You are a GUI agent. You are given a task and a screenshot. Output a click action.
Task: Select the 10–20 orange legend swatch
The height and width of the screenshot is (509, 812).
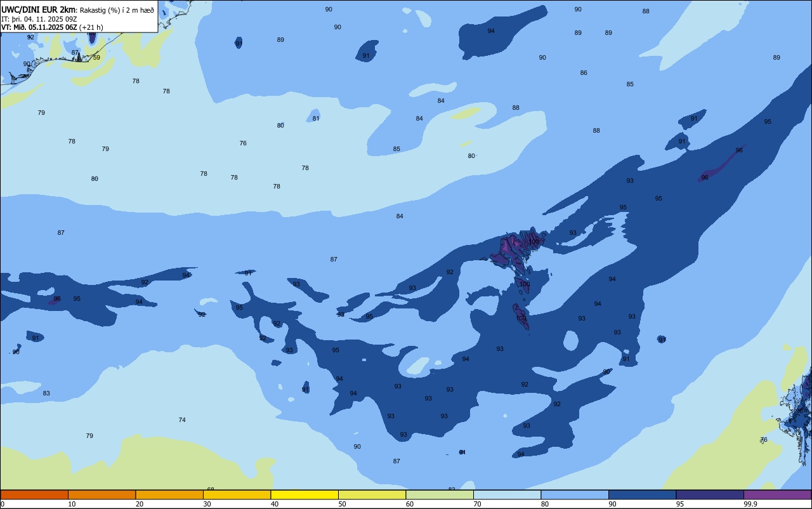(x=101, y=494)
